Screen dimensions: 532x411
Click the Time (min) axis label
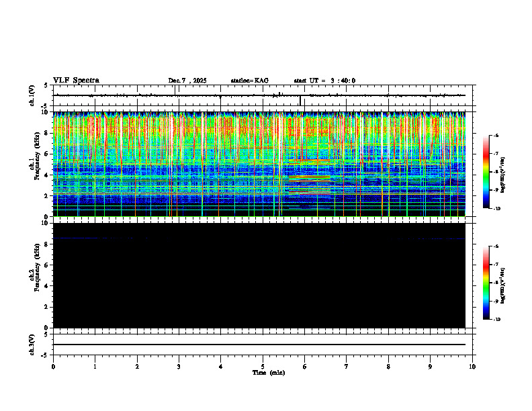(269, 373)
